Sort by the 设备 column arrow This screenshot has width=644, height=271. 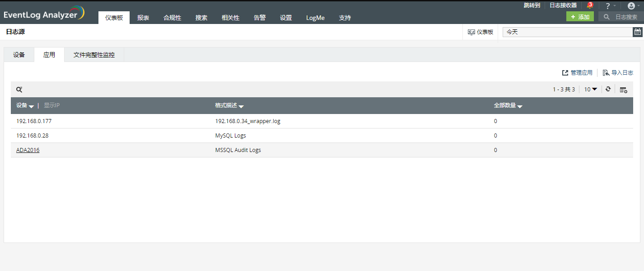31,106
